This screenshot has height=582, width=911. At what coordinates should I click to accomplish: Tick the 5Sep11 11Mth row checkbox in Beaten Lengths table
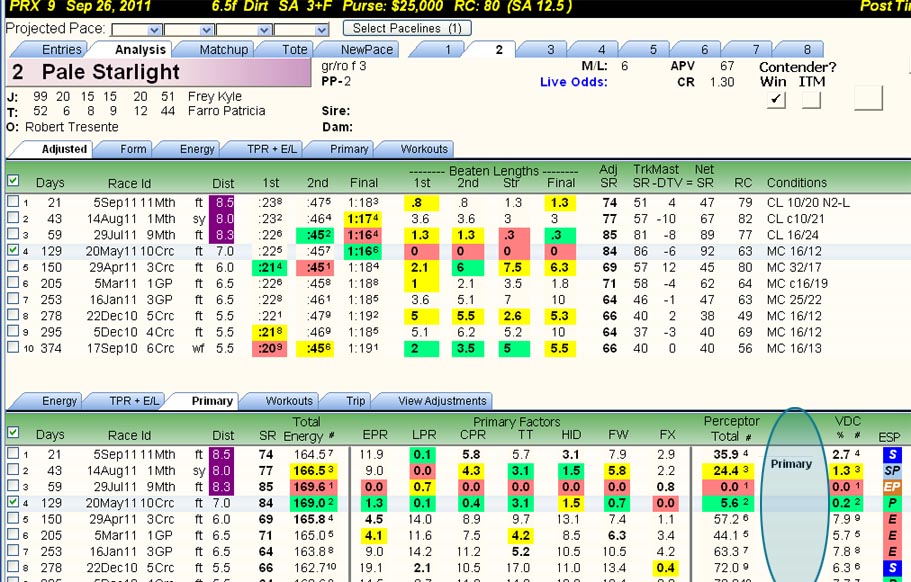coord(13,202)
